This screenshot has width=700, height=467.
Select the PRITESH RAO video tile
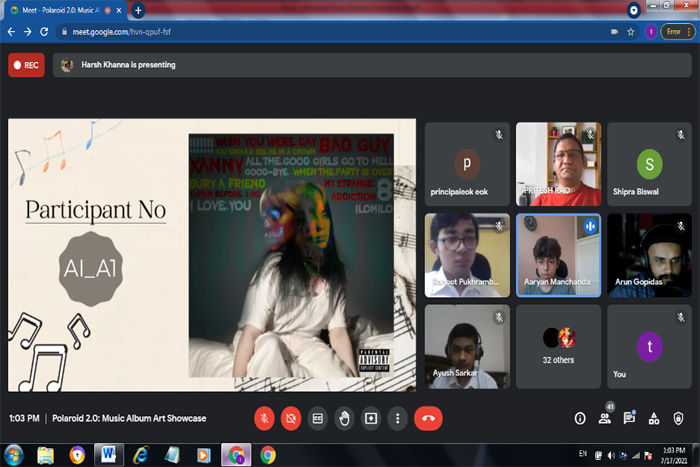(558, 164)
